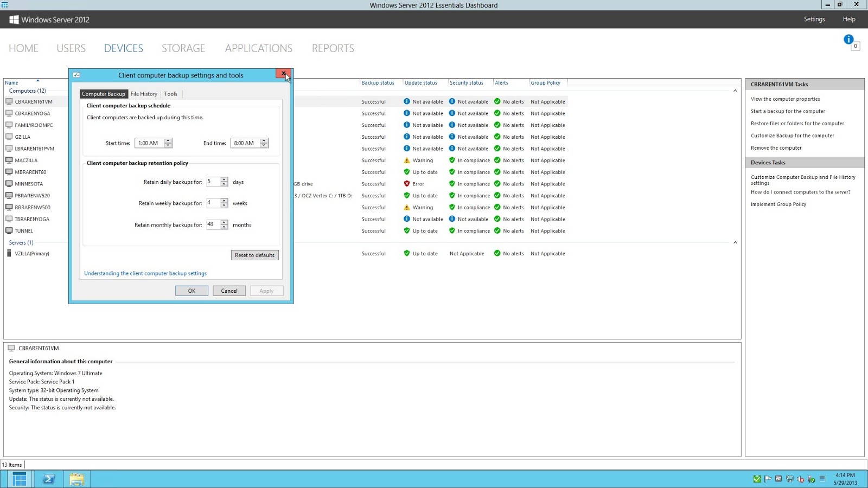Screen dimensions: 868x488
Task: Click the chevron above the computers list scrollbar
Action: pos(736,91)
